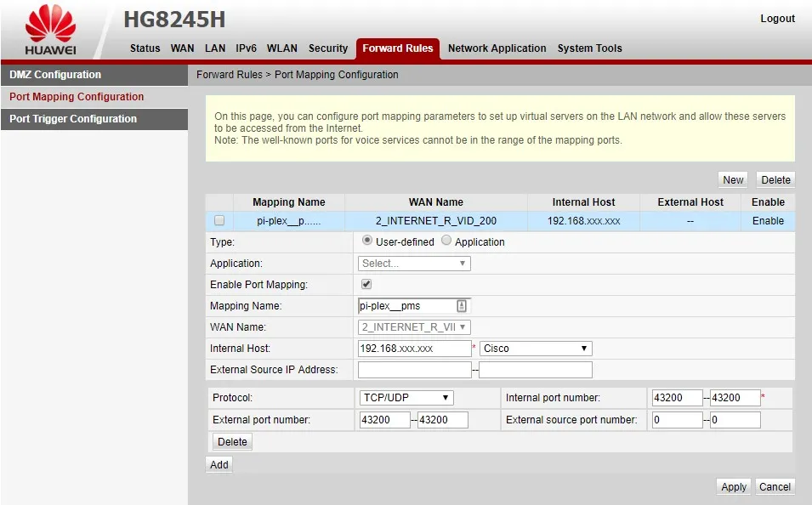Click the Logout link
Viewport: 812px width, 505px height.
(777, 19)
